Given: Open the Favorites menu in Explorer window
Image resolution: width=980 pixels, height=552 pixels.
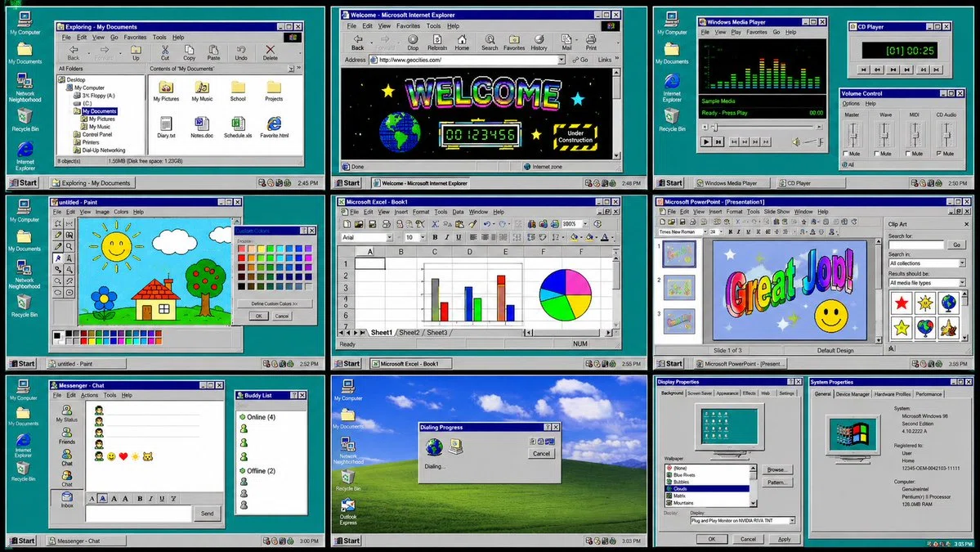Looking at the screenshot, I should coord(134,38).
